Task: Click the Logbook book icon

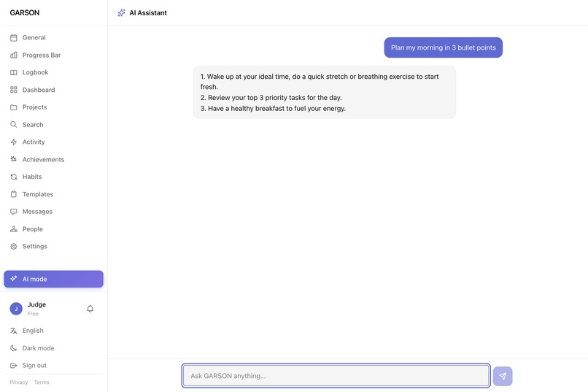Action: [14, 72]
